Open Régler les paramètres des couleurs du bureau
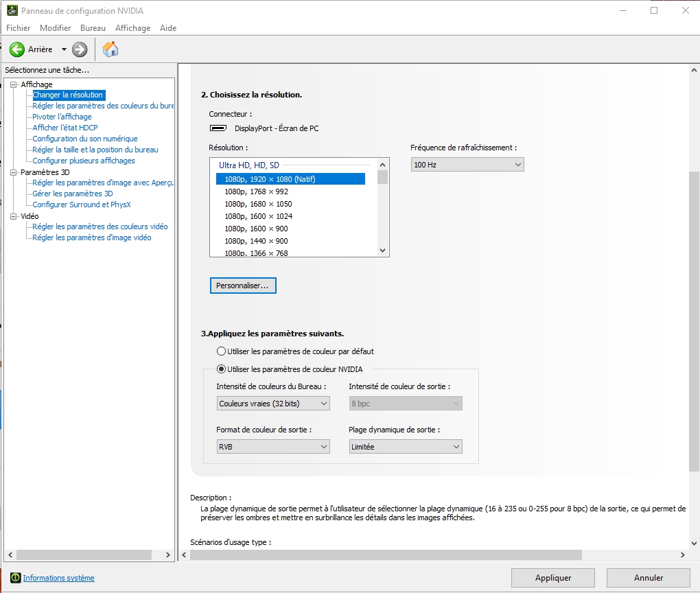Viewport: 700px width, 593px height. (x=103, y=106)
